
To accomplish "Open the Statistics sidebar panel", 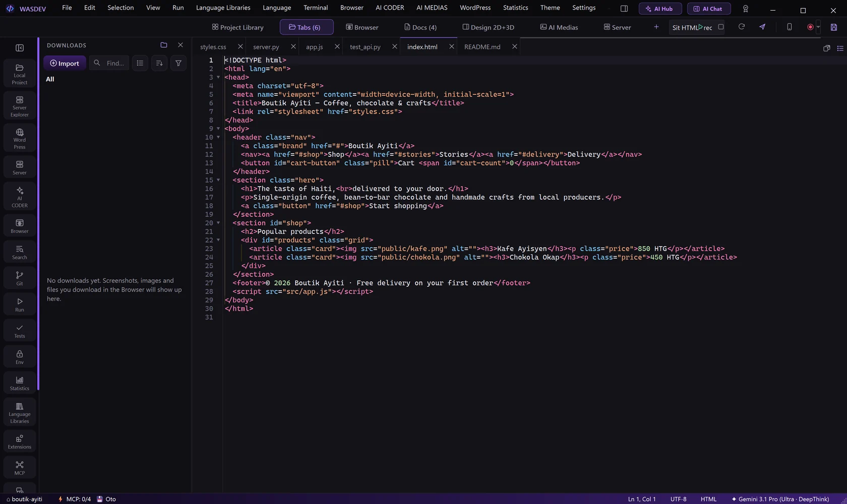I will [x=20, y=383].
